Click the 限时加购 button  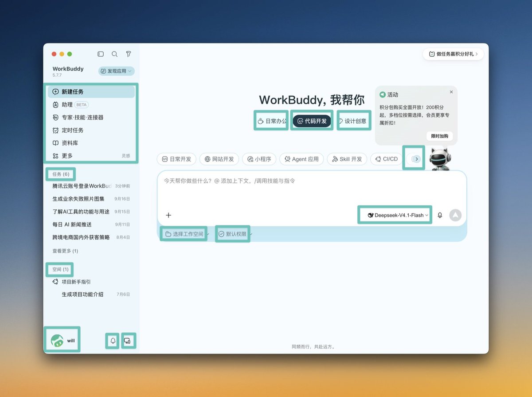439,136
